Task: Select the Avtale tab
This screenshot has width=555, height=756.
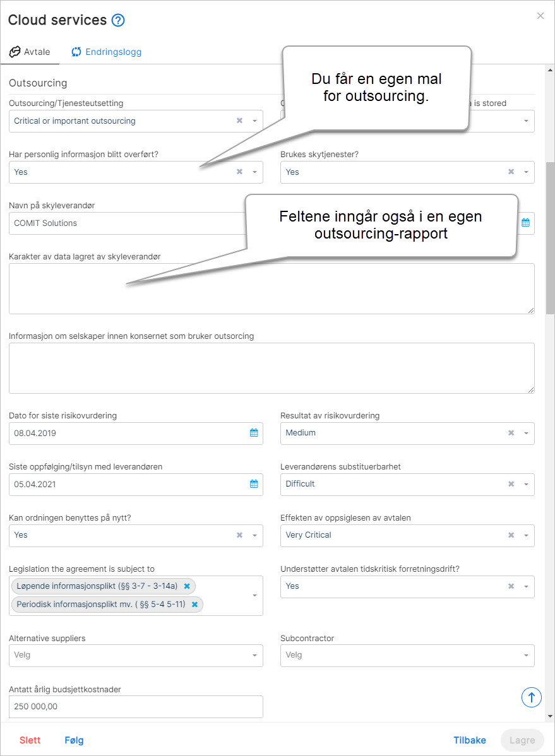Action: pyautogui.click(x=30, y=52)
